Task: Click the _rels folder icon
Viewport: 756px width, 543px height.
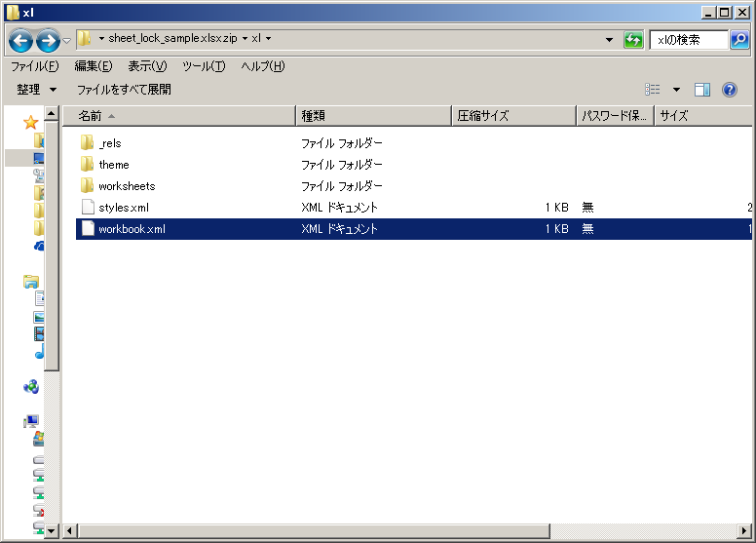Action: 88,142
